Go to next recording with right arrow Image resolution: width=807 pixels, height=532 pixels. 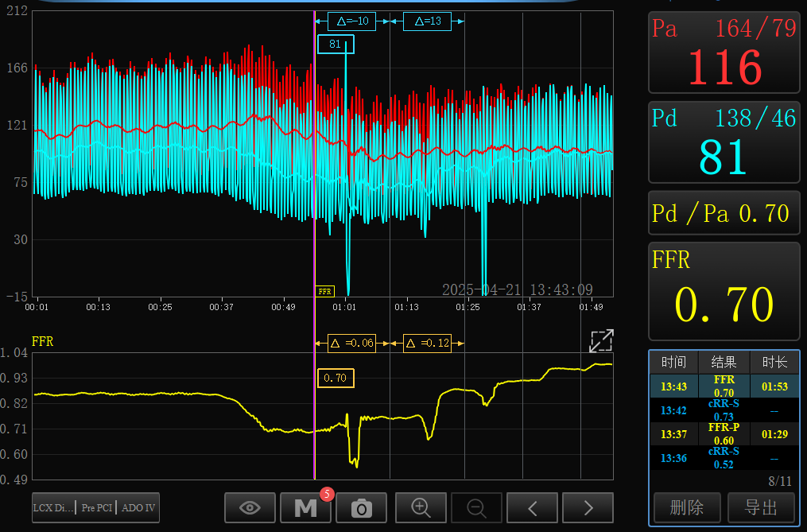pos(588,508)
